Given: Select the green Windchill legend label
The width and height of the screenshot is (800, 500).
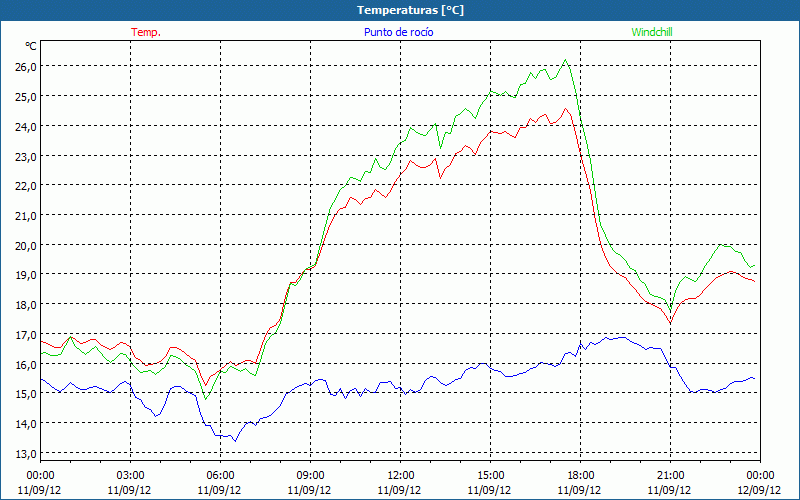Looking at the screenshot, I should tap(652, 32).
